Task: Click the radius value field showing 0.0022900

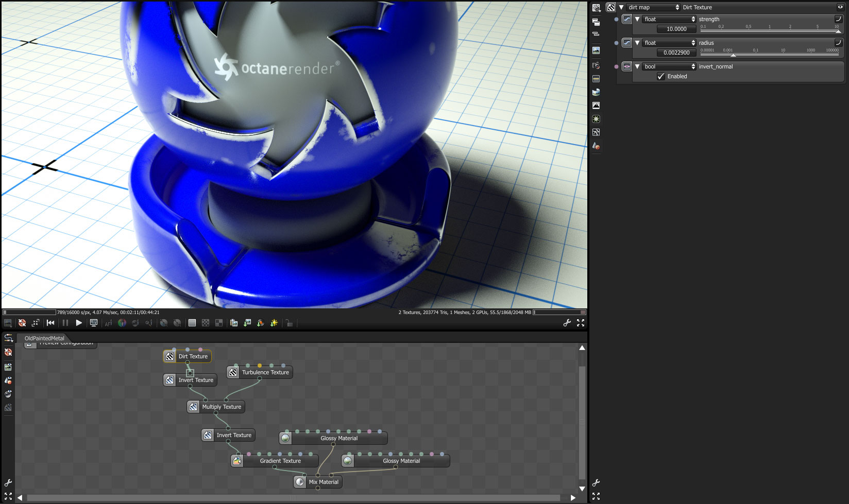Action: pyautogui.click(x=676, y=53)
